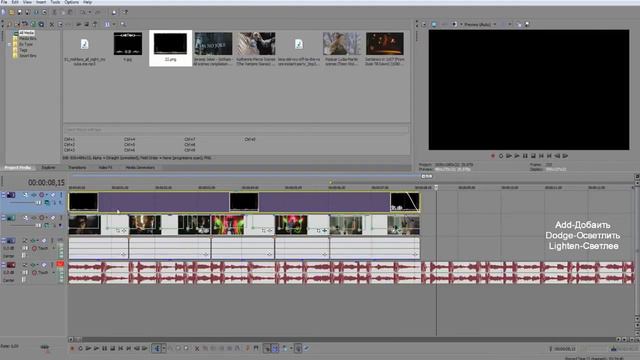Toggle Ignore Event Grouping icon
This screenshot has width=640, height=360.
click(x=307, y=349)
